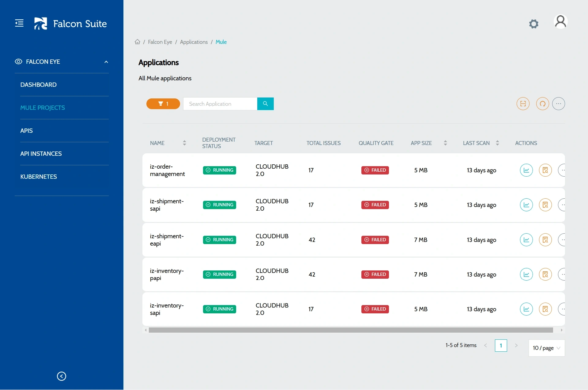Click the user profile avatar

[561, 21]
